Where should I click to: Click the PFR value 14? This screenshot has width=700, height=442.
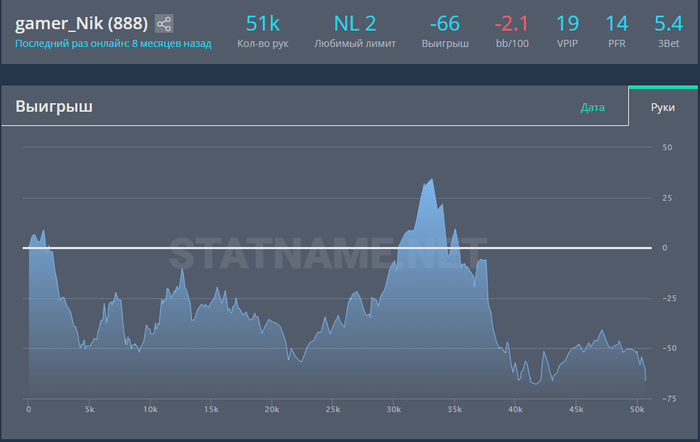click(617, 24)
